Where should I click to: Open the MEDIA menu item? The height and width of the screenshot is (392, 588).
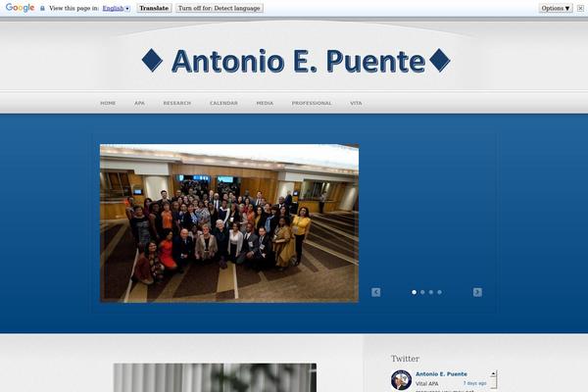(x=265, y=103)
